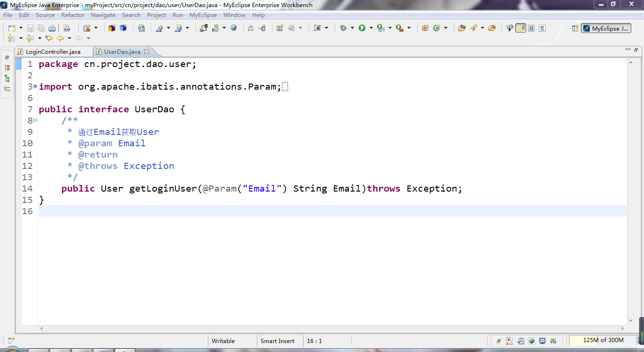Screen dimensions: 644x352
Task: Click the heap status 125M of 300M
Action: point(603,340)
